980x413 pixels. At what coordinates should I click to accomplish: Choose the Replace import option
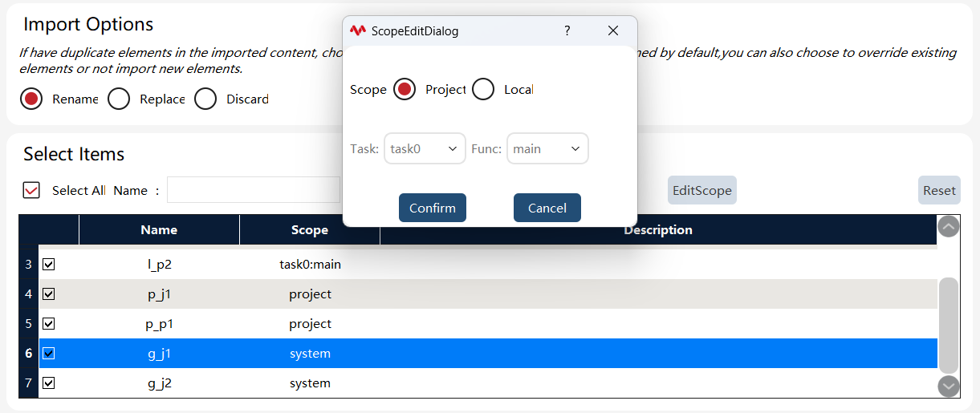[119, 99]
